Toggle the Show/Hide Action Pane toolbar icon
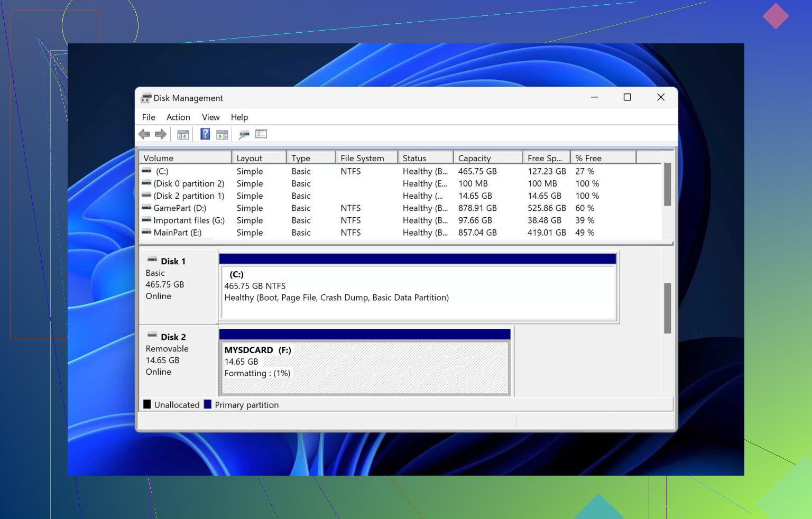 [222, 135]
